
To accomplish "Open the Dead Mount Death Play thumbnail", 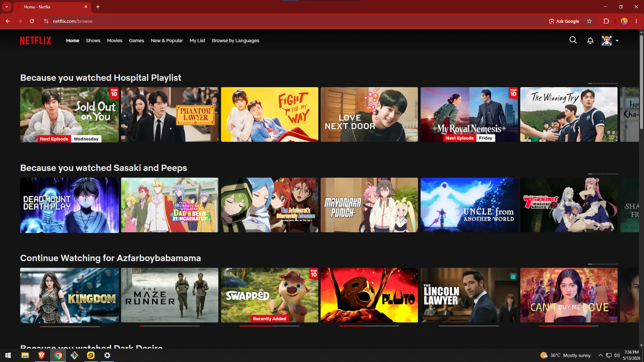I will tap(69, 205).
